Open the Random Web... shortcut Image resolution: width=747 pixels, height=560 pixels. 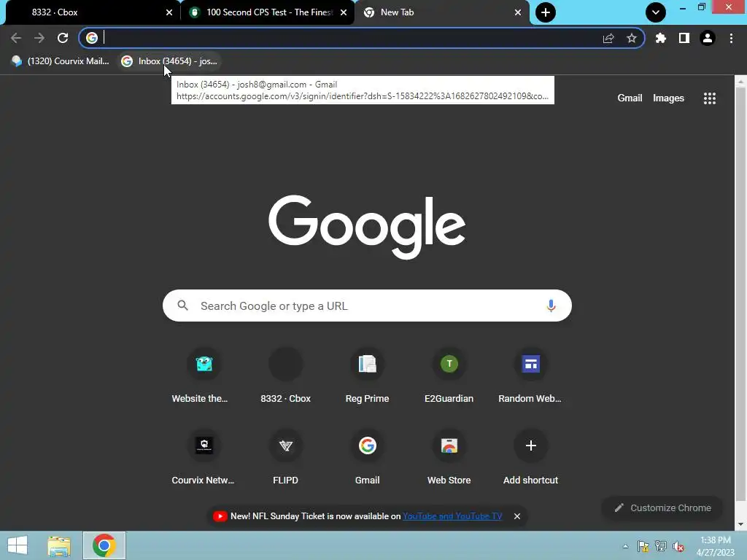531,376
